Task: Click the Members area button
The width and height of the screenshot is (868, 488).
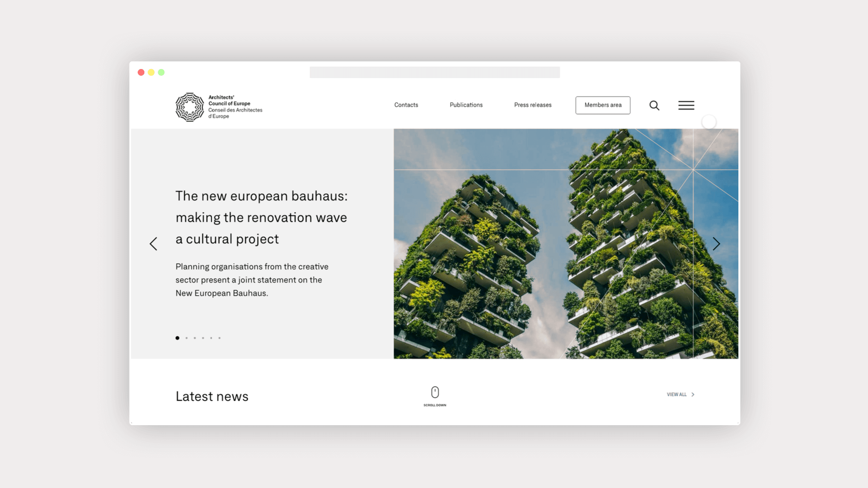Action: click(x=603, y=105)
